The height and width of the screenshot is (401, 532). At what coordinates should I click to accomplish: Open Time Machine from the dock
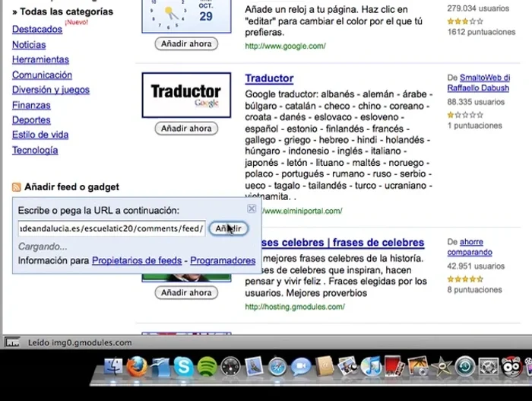point(465,367)
